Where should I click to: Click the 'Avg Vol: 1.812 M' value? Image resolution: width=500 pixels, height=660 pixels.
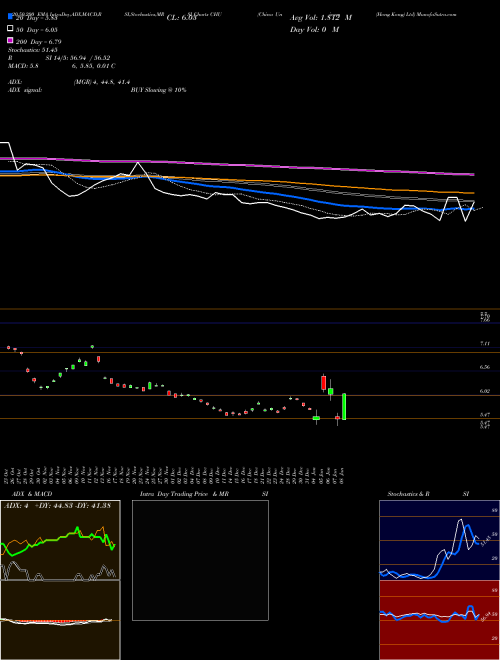321,18
